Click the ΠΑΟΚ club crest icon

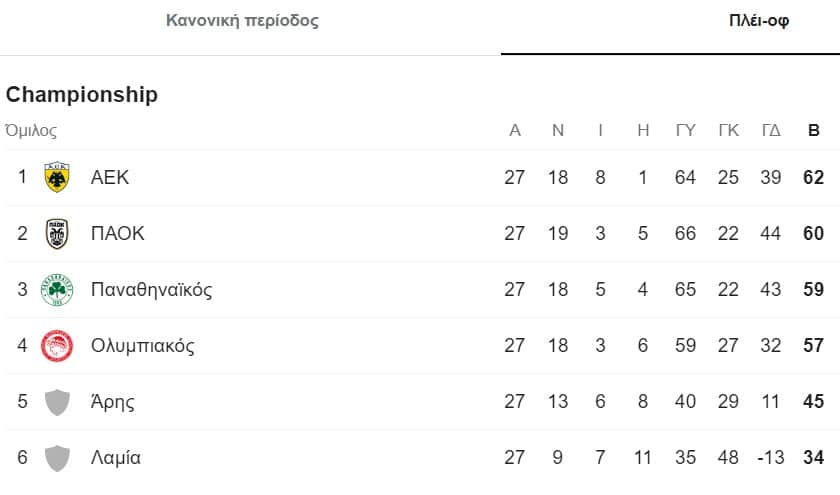(57, 234)
